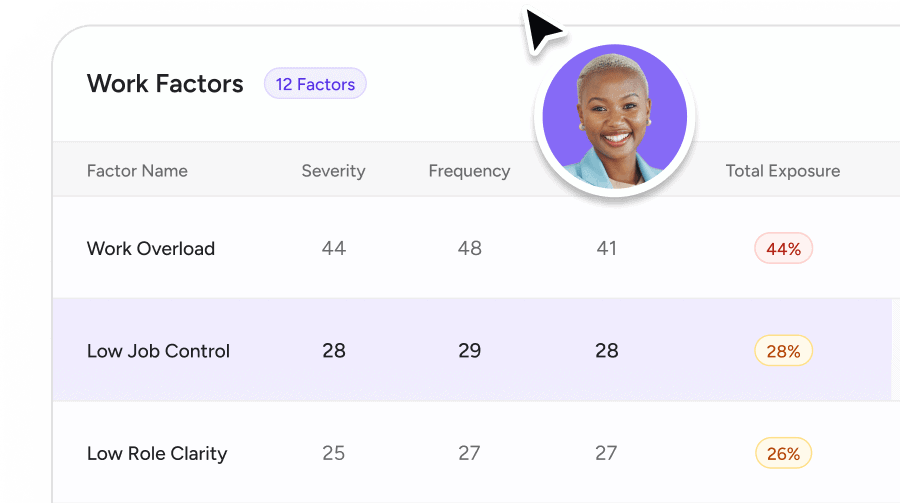Open the Low Role Clarity factor
900x503 pixels.
157,453
